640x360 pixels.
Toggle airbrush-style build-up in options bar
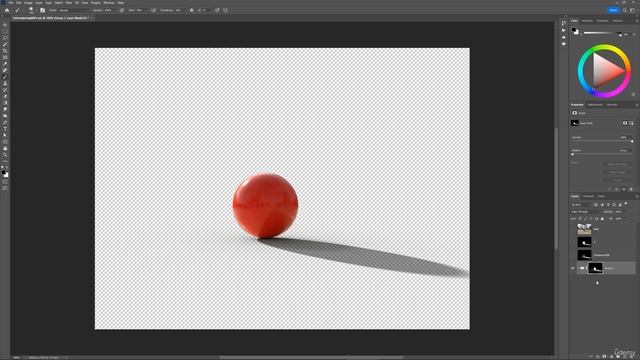[153, 10]
